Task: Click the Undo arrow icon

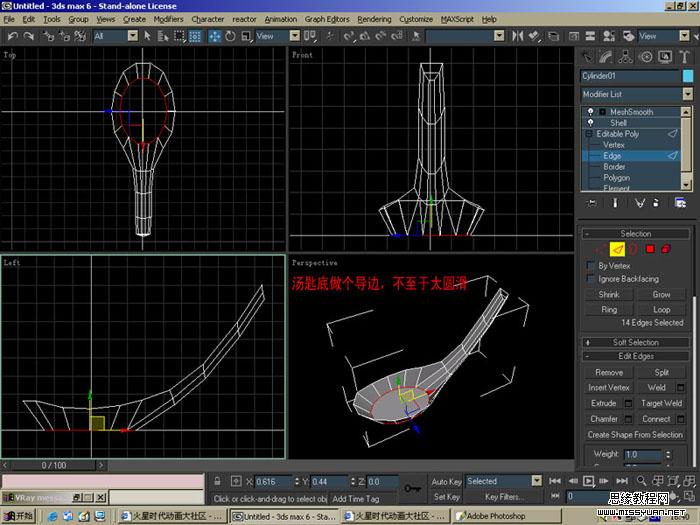Action: click(13, 36)
